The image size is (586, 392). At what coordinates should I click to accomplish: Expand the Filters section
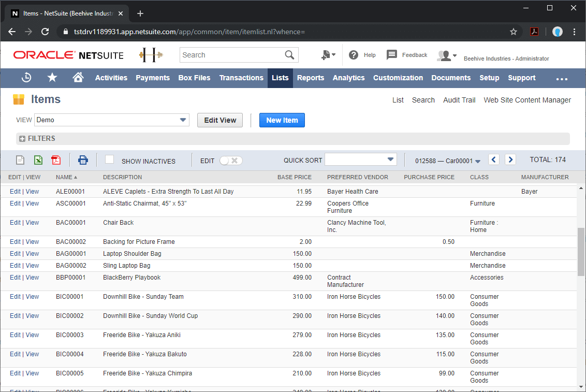point(22,139)
